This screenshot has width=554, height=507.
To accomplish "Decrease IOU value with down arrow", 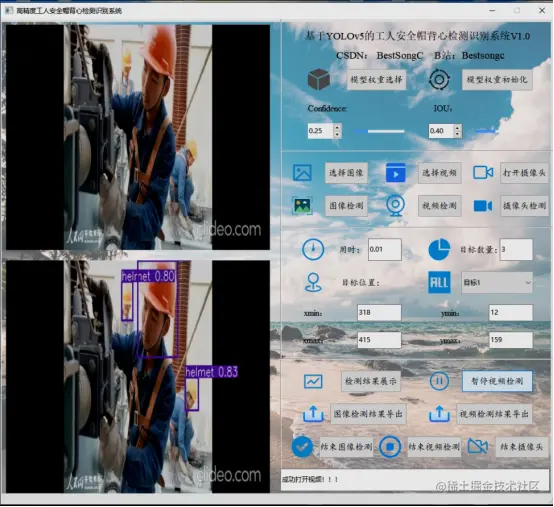I will click(x=458, y=134).
